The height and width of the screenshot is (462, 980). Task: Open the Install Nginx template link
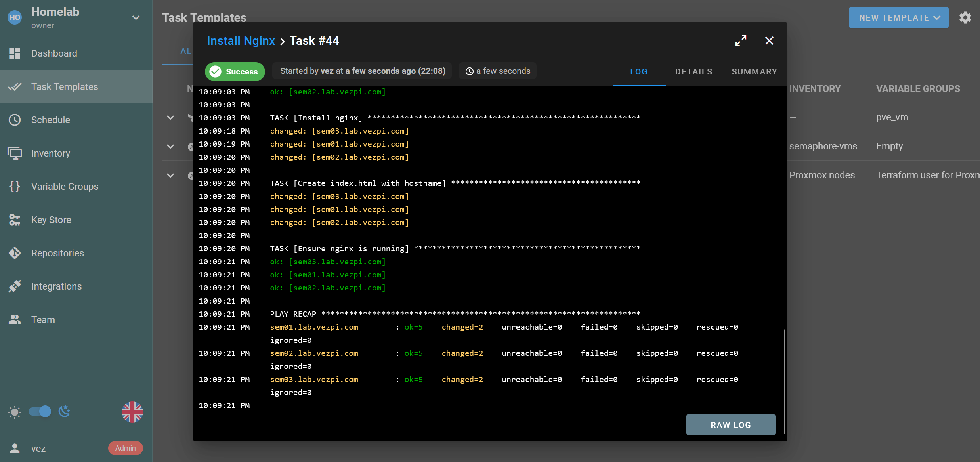[x=241, y=40]
